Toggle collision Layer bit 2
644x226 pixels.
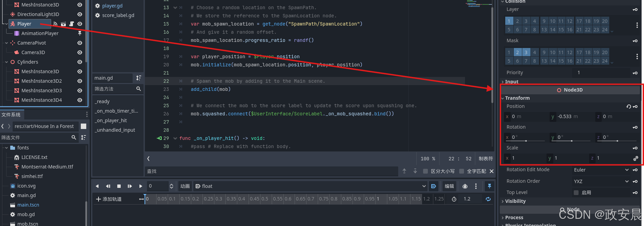pyautogui.click(x=518, y=21)
